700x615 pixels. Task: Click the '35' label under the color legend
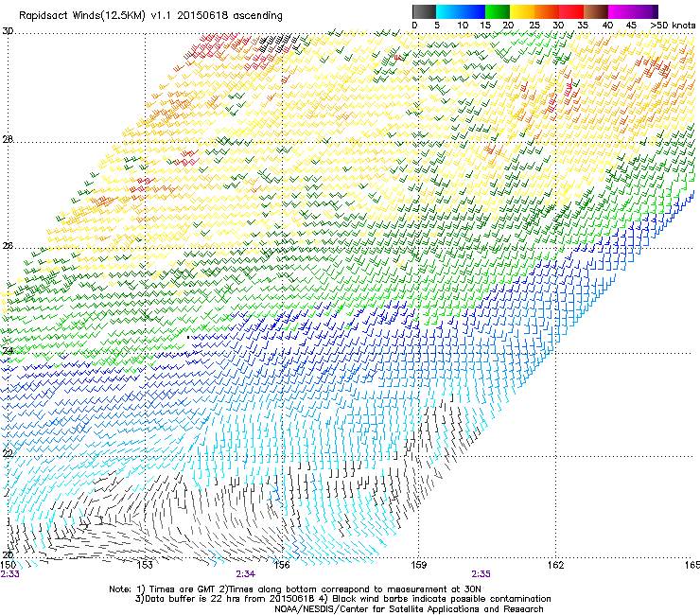(583, 26)
